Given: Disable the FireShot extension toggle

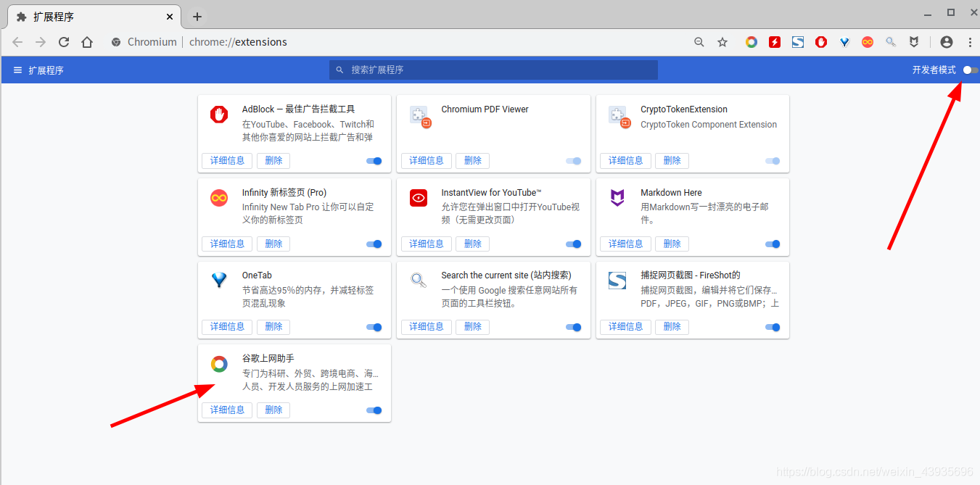Looking at the screenshot, I should click(x=773, y=327).
